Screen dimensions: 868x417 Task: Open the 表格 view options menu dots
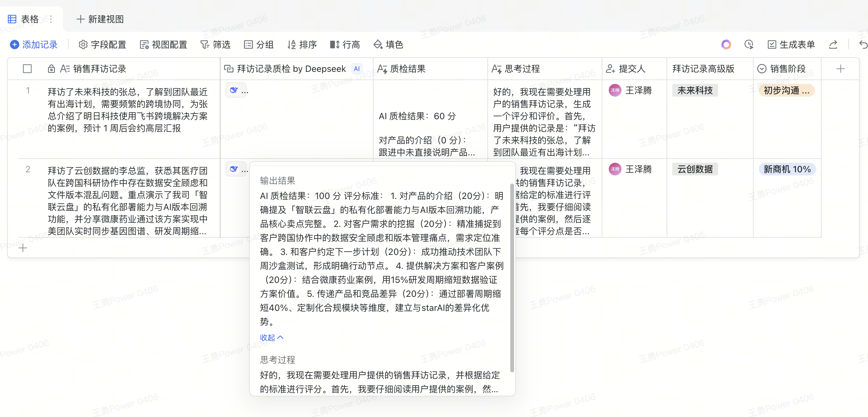point(51,19)
